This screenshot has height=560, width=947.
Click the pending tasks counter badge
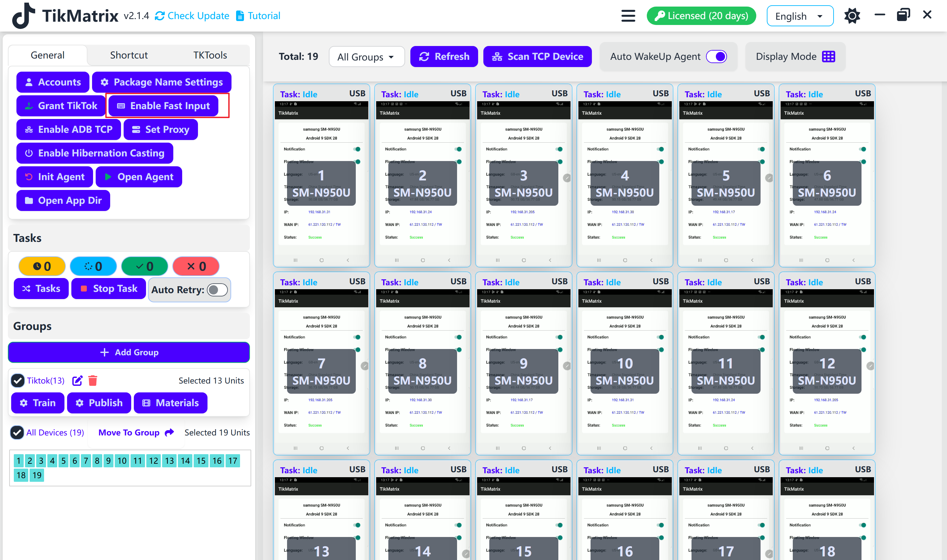pyautogui.click(x=42, y=267)
